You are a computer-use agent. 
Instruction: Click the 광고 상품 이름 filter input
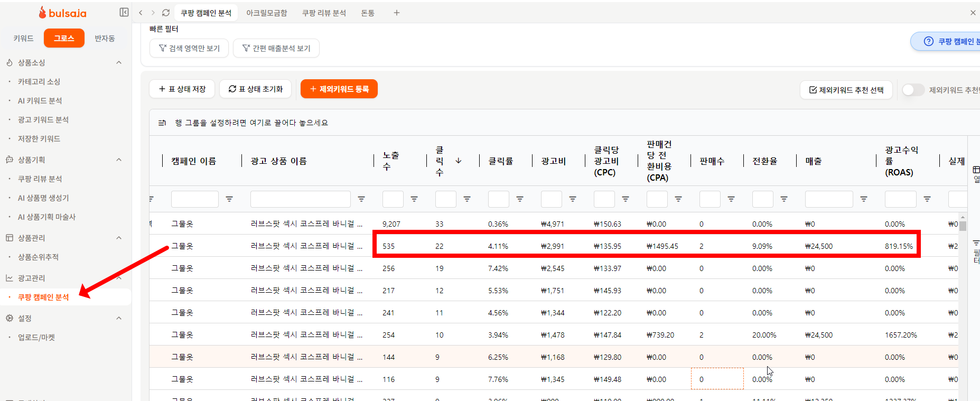pos(300,199)
